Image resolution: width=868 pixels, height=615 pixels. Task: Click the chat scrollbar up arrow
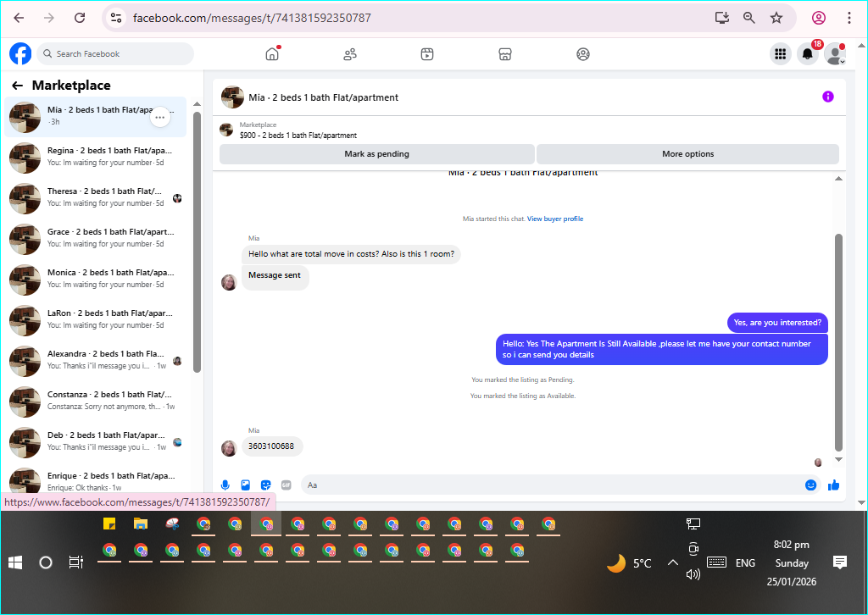(x=838, y=178)
